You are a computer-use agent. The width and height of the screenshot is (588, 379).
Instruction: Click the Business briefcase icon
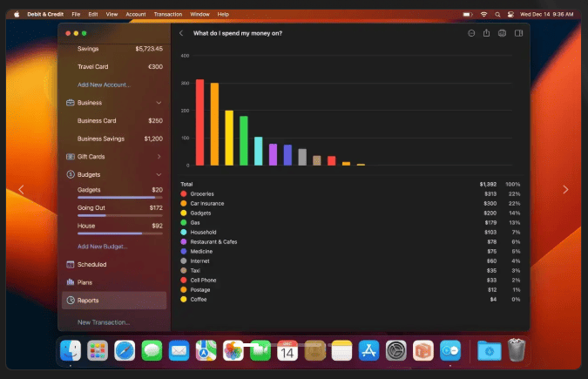pos(71,103)
